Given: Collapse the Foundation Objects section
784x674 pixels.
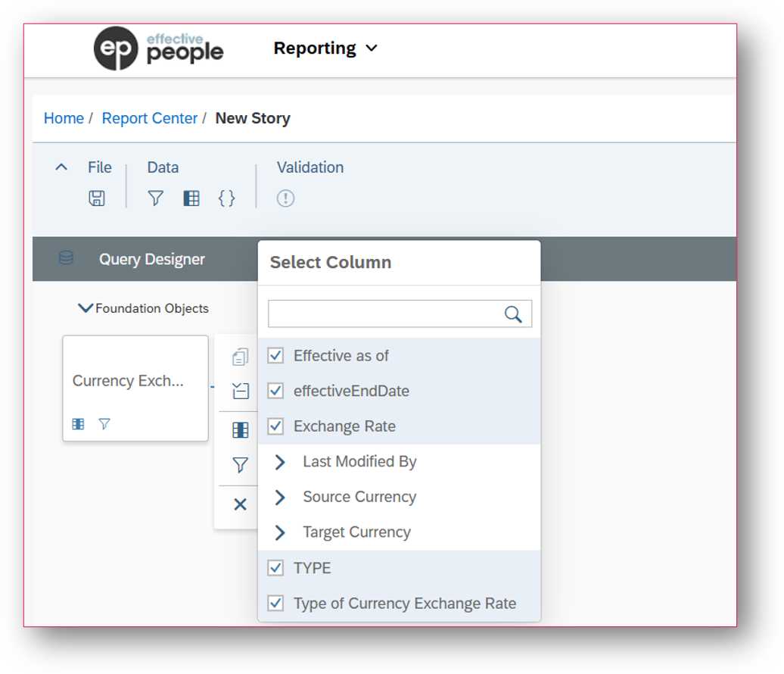Looking at the screenshot, I should pos(86,308).
